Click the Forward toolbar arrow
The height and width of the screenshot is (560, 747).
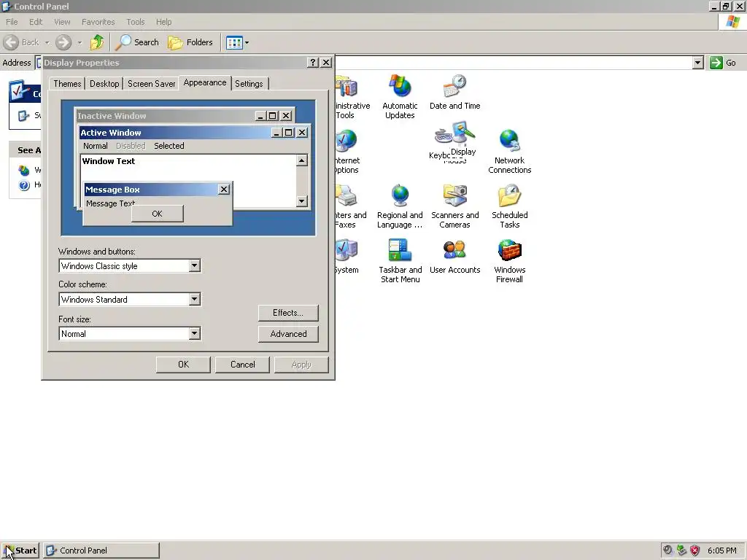point(63,42)
